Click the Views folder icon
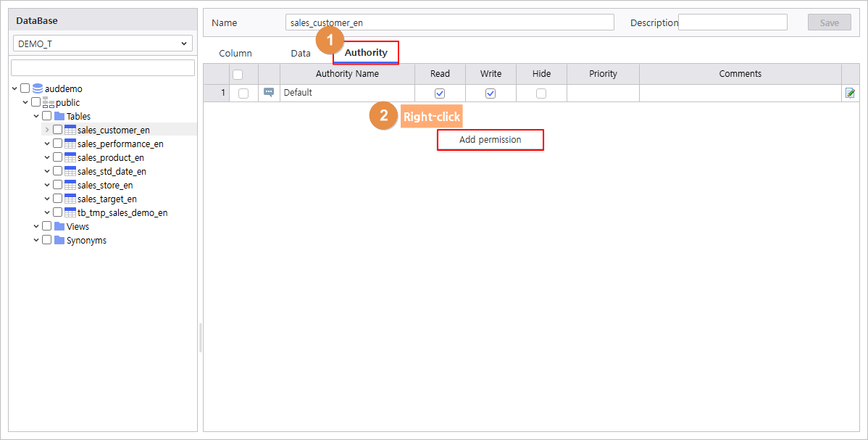 [59, 227]
